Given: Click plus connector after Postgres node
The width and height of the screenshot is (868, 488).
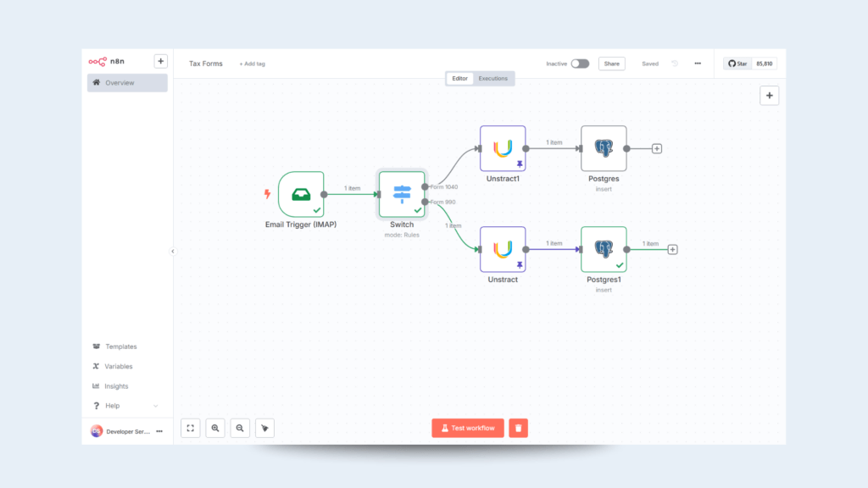Looking at the screenshot, I should (x=657, y=148).
